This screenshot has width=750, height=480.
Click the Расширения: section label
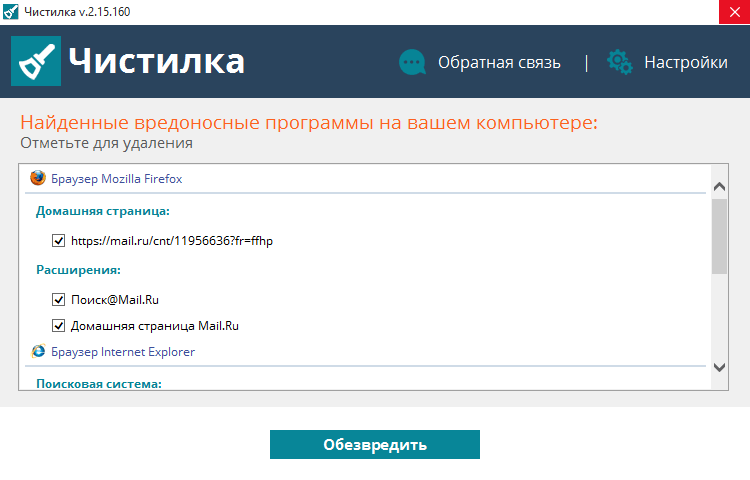(x=78, y=270)
